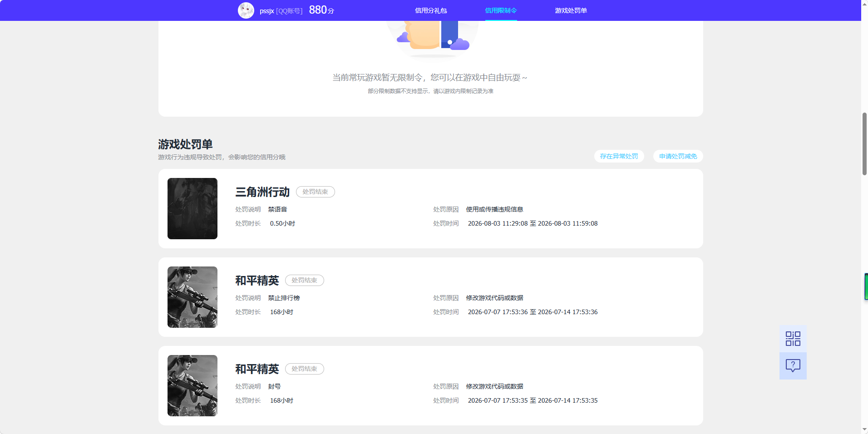The width and height of the screenshot is (868, 434).
Task: Click 处罚结束 badge on 封号 record
Action: coord(304,369)
